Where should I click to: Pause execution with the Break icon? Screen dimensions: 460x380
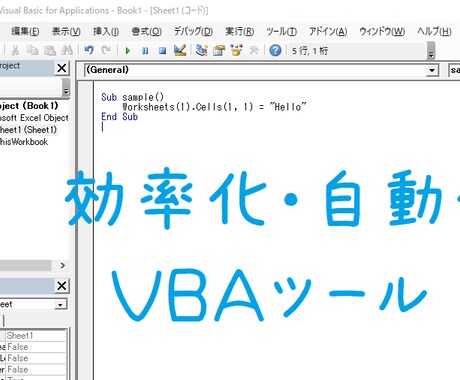[145, 51]
